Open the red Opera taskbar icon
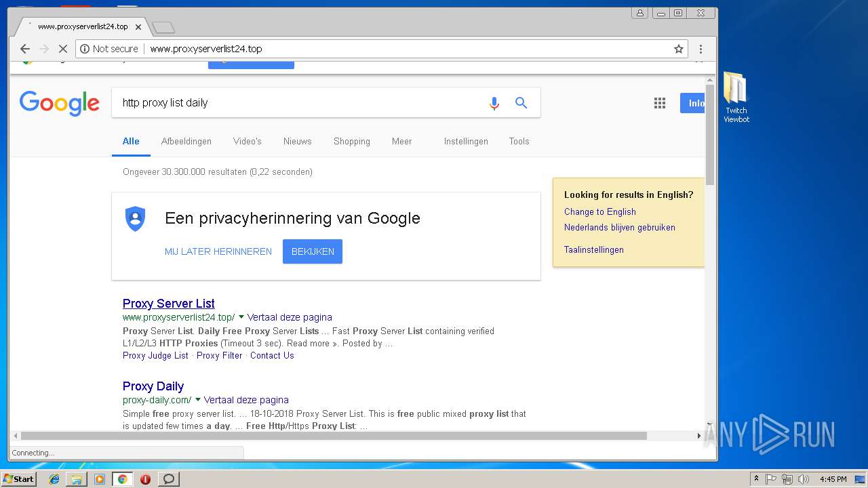This screenshot has width=868, height=488. pyautogui.click(x=145, y=479)
